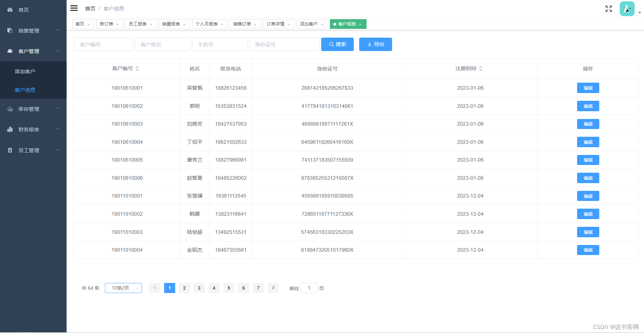
Task: Focus the 手机号 search field
Action: tap(220, 44)
